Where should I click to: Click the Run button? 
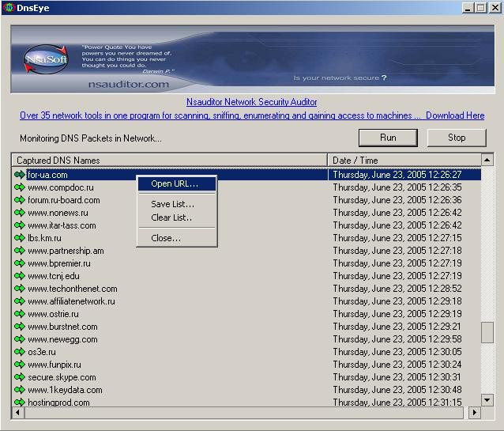[388, 138]
